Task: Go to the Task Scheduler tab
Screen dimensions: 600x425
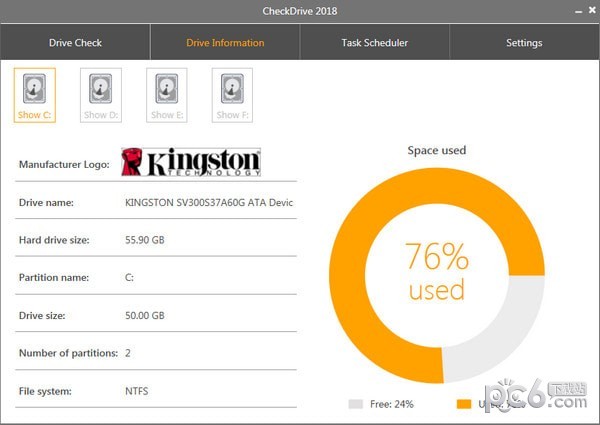Action: tap(374, 43)
